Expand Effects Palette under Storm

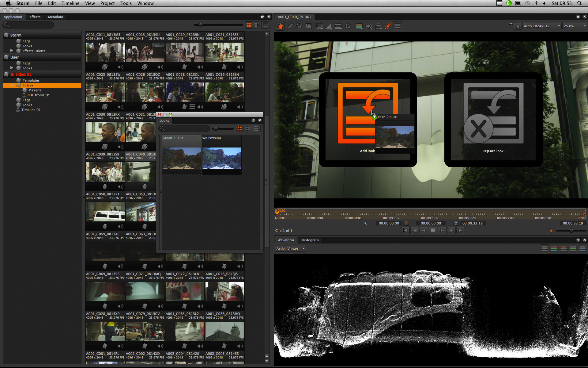click(12, 50)
